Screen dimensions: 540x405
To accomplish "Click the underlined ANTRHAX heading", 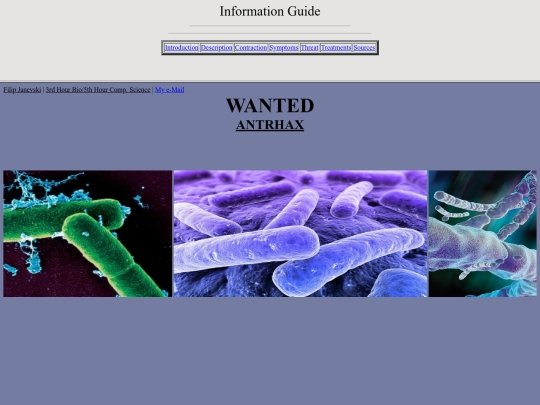I will click(270, 125).
